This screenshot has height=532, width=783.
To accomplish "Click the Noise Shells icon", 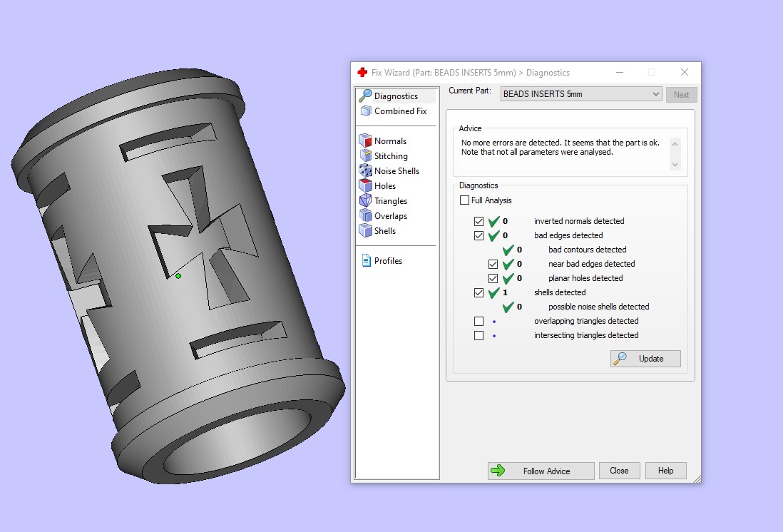I will pyautogui.click(x=366, y=171).
